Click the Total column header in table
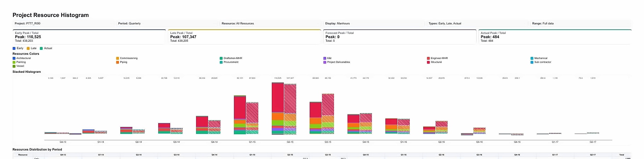Image resolution: width=644 pixels, height=159 pixels. coord(622,155)
